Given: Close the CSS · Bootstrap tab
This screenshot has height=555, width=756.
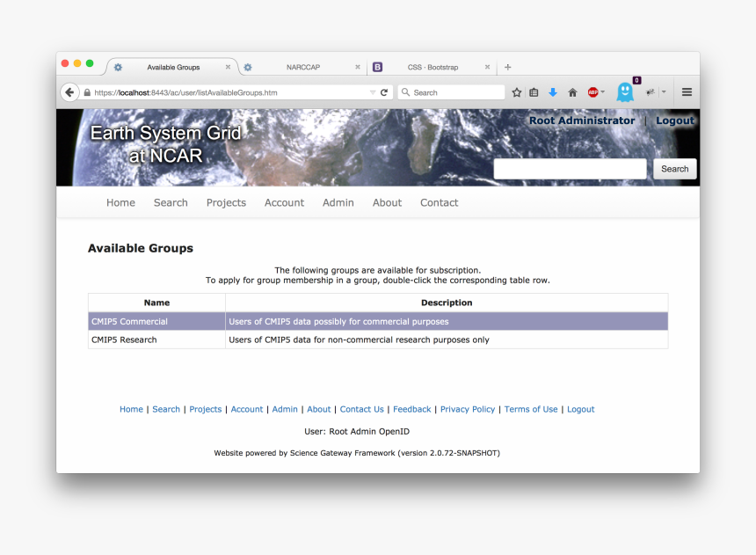Looking at the screenshot, I should tap(488, 67).
